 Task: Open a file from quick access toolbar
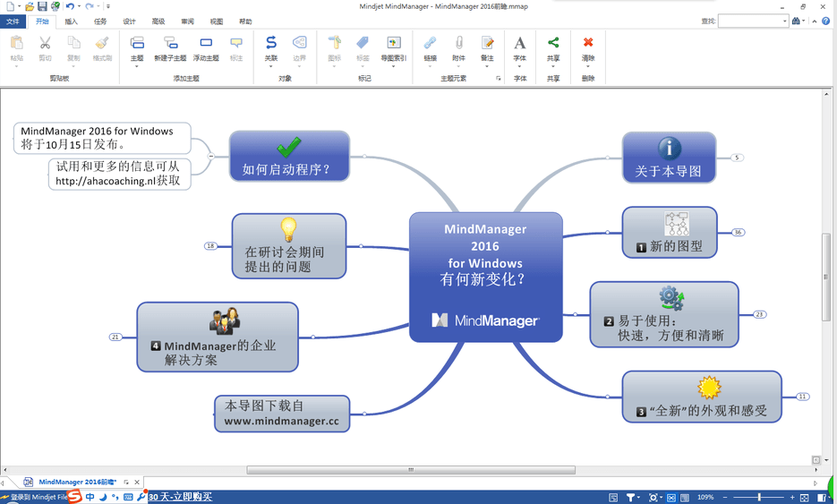(30, 6)
